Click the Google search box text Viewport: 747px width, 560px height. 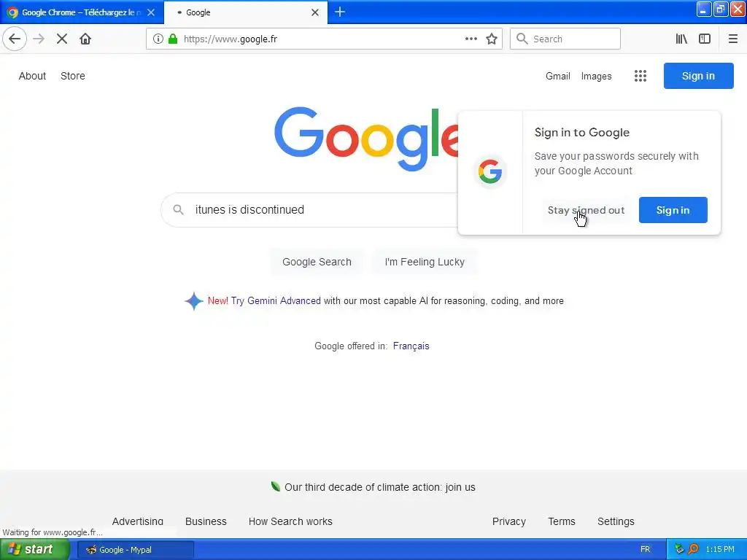(249, 209)
